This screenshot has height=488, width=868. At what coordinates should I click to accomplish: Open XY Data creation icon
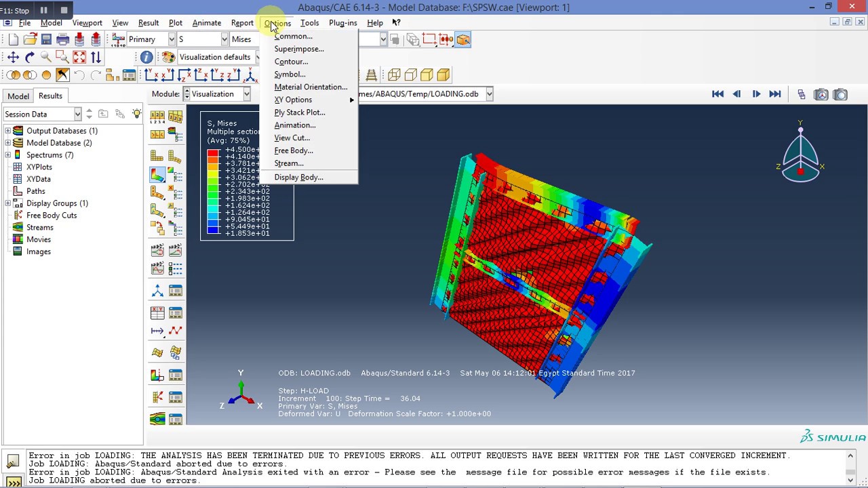[157, 312]
